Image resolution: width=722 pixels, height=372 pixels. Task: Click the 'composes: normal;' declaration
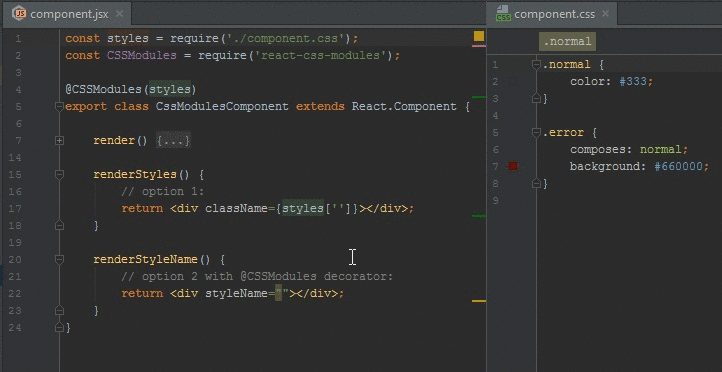tap(629, 150)
